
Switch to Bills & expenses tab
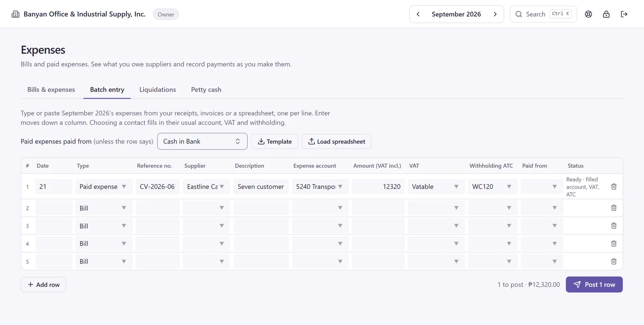tap(51, 90)
